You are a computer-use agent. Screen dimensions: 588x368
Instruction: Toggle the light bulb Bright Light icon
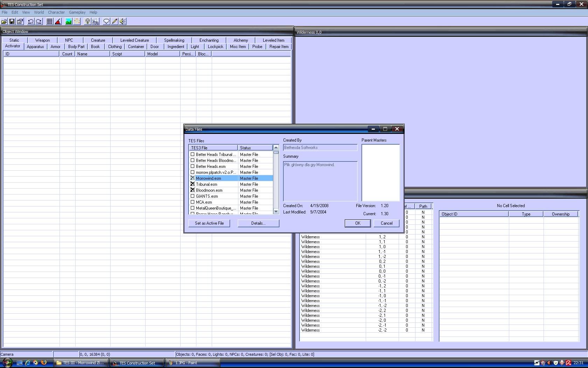point(87,21)
